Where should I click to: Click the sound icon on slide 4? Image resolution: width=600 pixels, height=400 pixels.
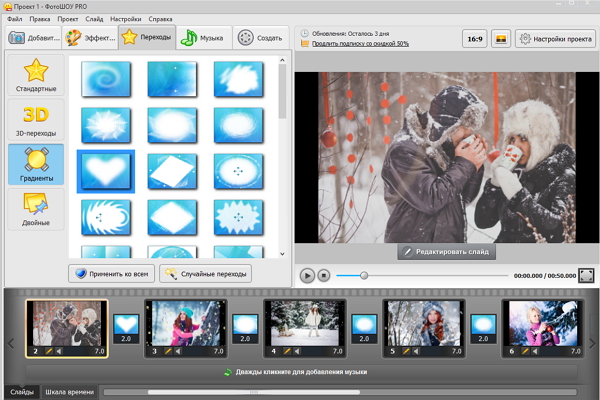pyautogui.click(x=297, y=351)
